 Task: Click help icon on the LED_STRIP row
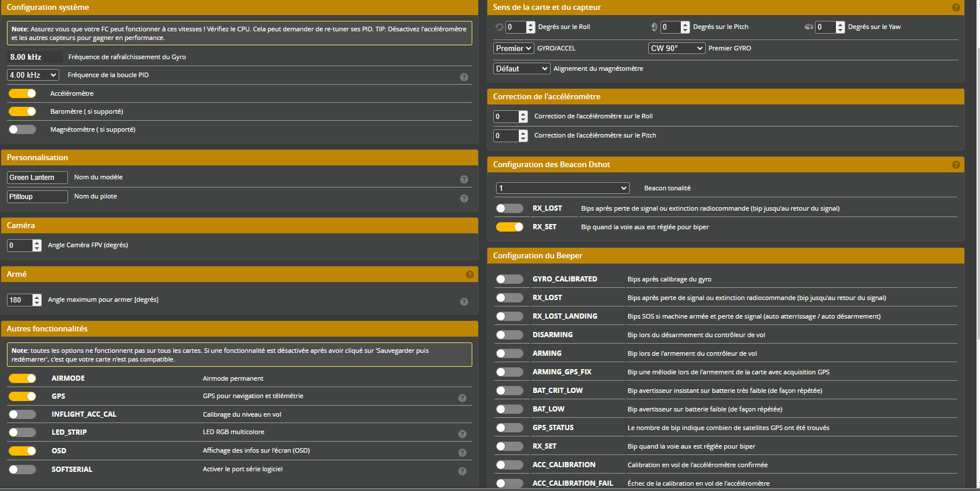coord(462,434)
